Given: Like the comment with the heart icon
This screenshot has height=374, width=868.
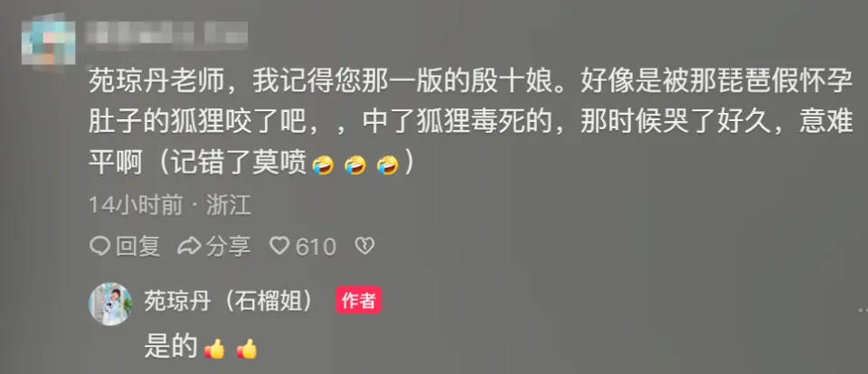Looking at the screenshot, I should pos(279,246).
